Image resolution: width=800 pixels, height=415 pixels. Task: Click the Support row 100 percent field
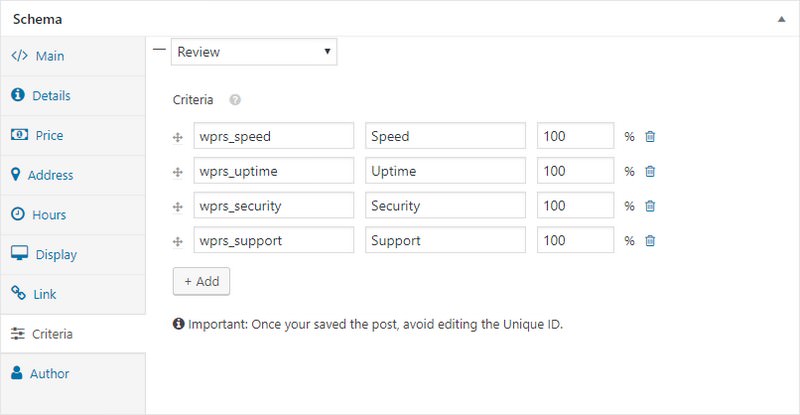576,240
